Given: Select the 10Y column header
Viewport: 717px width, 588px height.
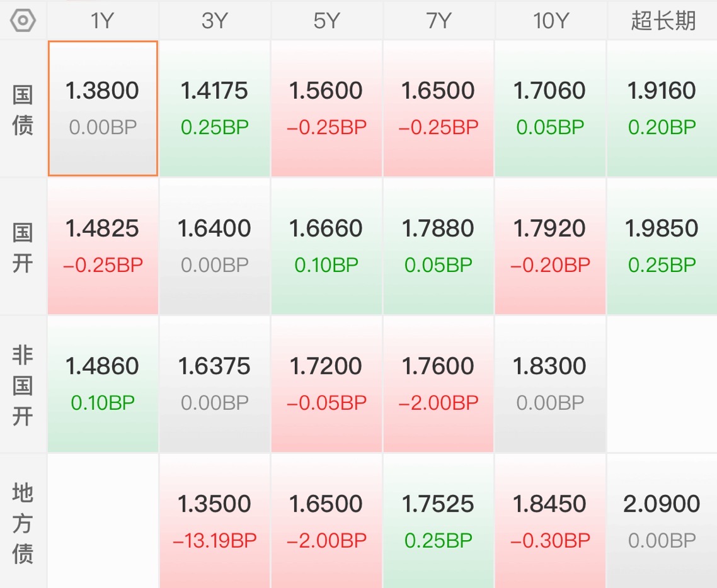Looking at the screenshot, I should (x=551, y=21).
